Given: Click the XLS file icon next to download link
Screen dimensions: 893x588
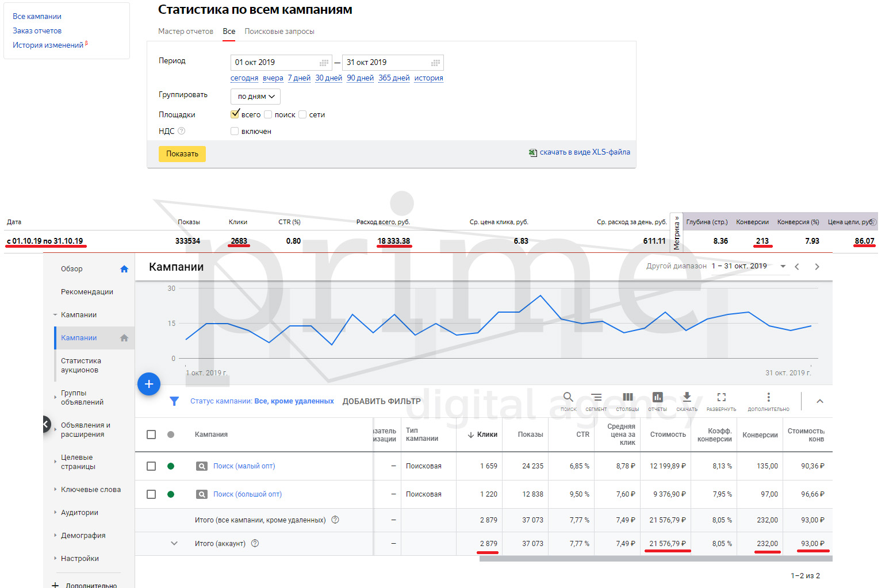Looking at the screenshot, I should (x=533, y=153).
